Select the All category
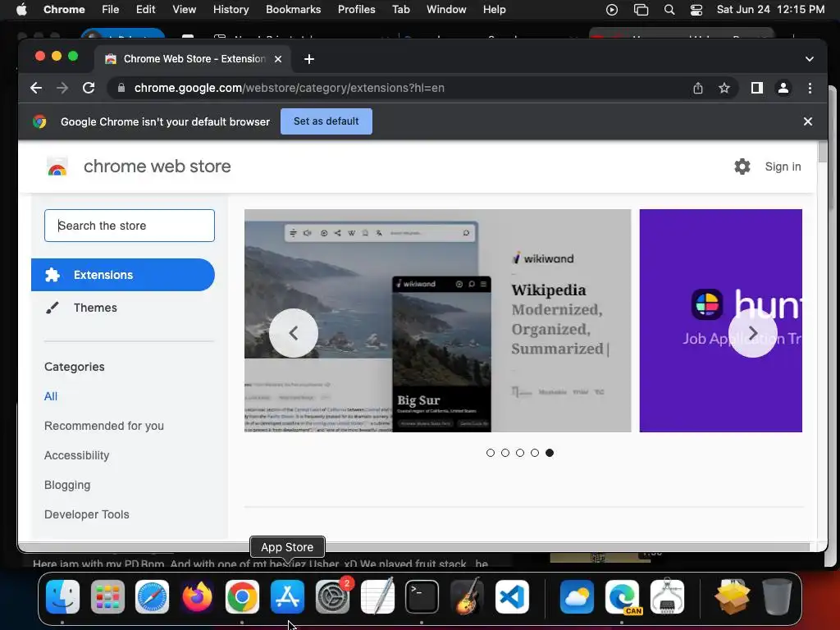 [x=51, y=396]
